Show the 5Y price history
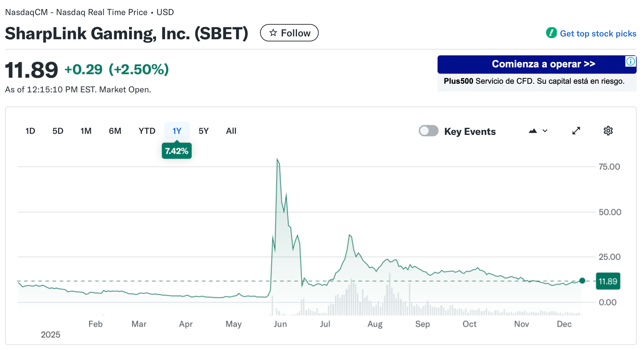Screen dimensions: 644x350 pos(204,131)
